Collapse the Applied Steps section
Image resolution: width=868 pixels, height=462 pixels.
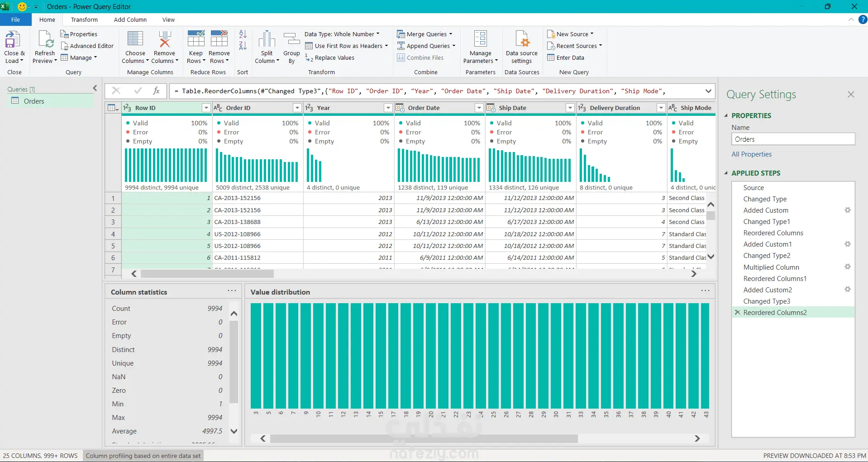[x=726, y=173]
